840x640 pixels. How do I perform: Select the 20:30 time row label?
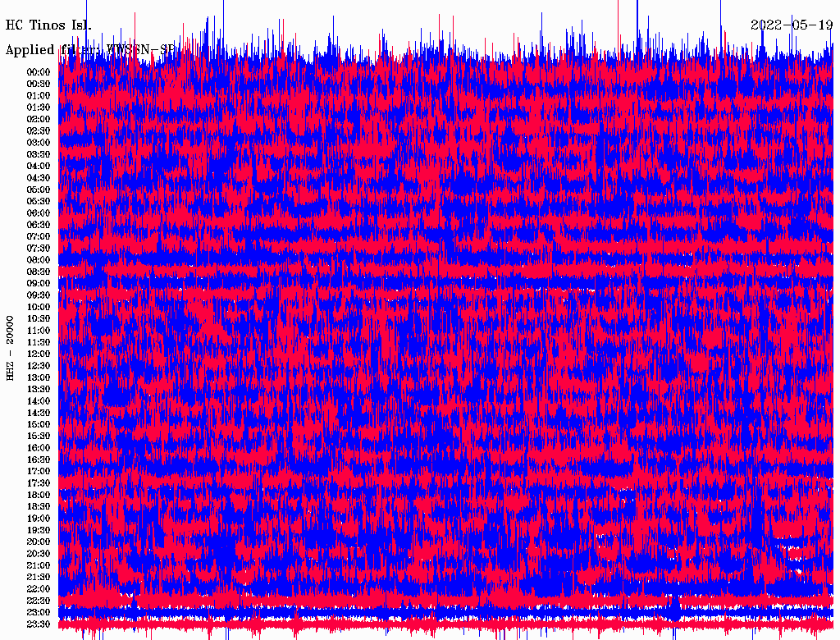click(x=39, y=554)
